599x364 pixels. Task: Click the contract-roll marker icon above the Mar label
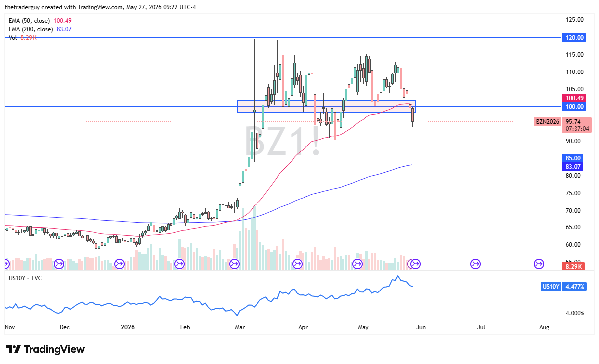[234, 264]
